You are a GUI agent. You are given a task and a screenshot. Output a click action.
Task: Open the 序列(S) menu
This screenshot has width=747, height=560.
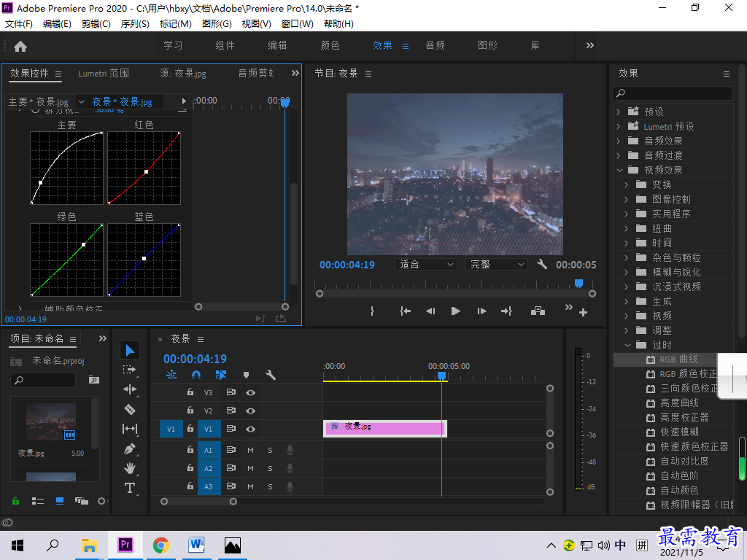pyautogui.click(x=135, y=24)
